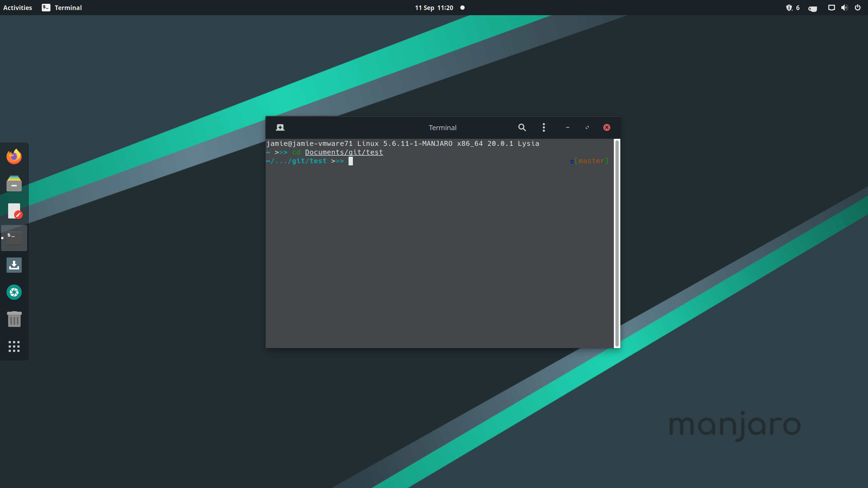
Task: Open the Terminal app menu in top bar
Action: pos(62,7)
